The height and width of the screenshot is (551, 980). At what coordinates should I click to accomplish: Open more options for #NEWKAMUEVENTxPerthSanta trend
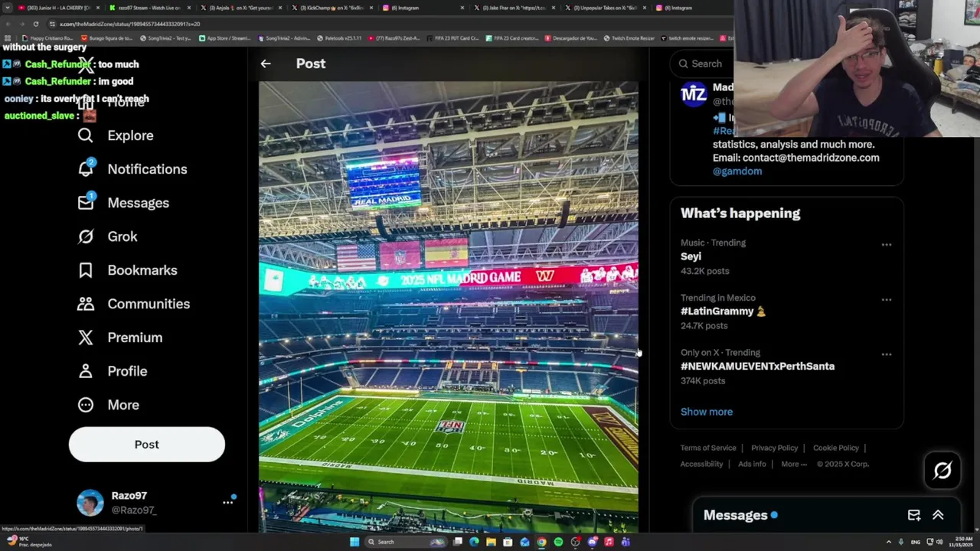[887, 354]
